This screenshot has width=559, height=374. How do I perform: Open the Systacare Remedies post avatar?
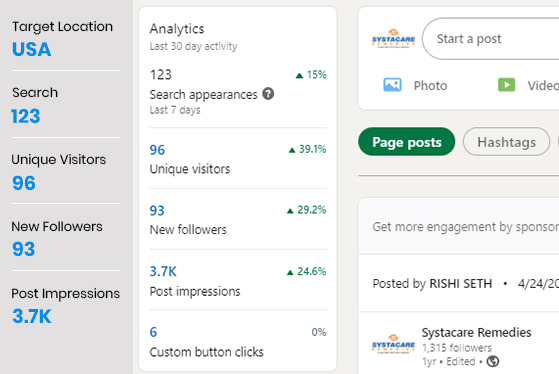coord(393,344)
